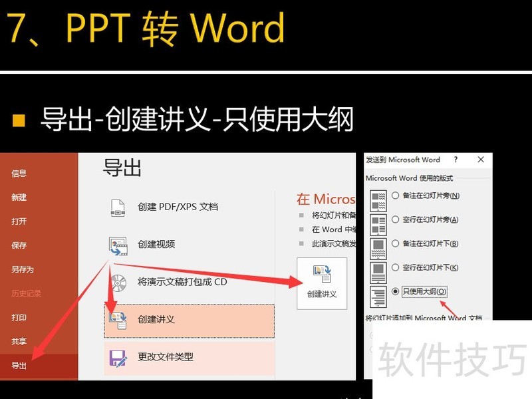Click the large 创建讲义 button
The width and height of the screenshot is (532, 399).
tap(322, 283)
